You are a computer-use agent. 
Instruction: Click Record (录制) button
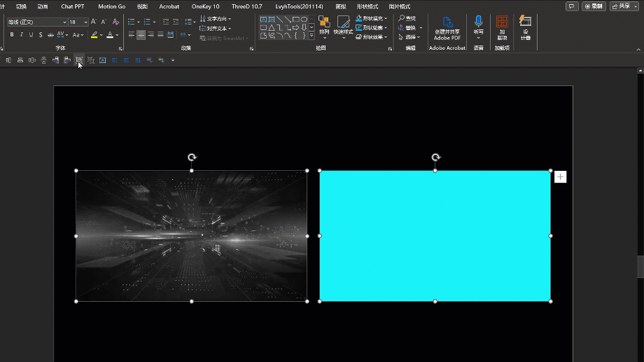[x=594, y=6]
